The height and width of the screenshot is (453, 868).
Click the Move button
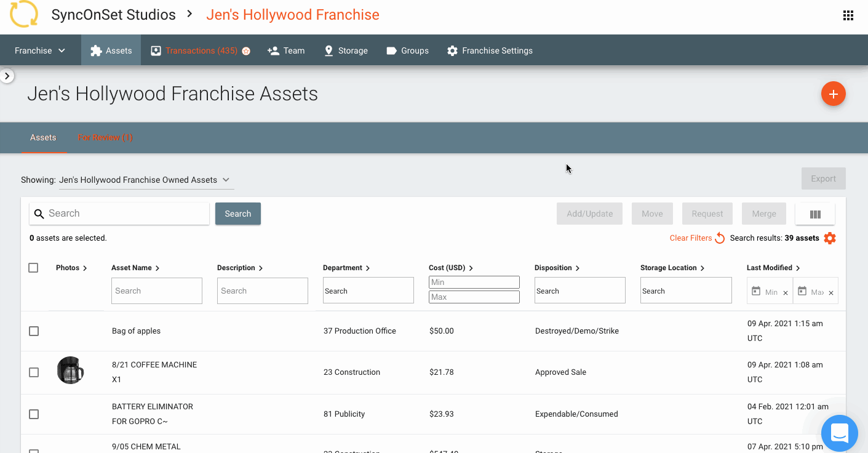[x=652, y=214]
